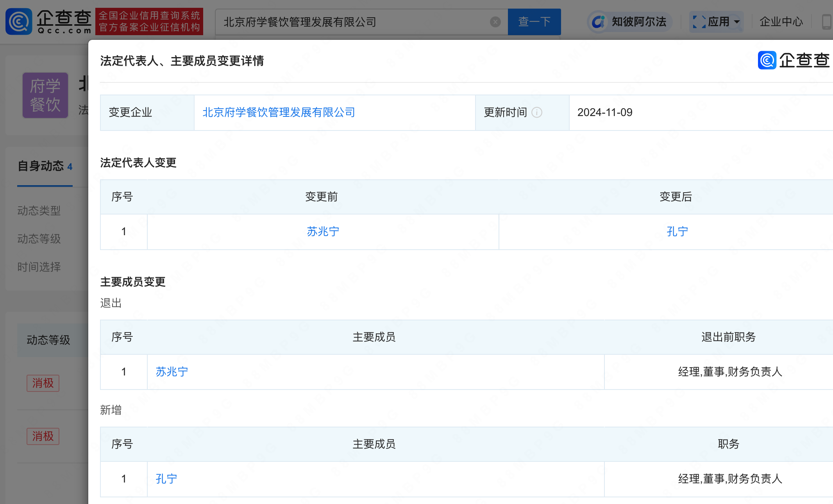The height and width of the screenshot is (504, 833).
Task: Click 苏兆宁 in the 退出 members table
Action: [x=172, y=372]
